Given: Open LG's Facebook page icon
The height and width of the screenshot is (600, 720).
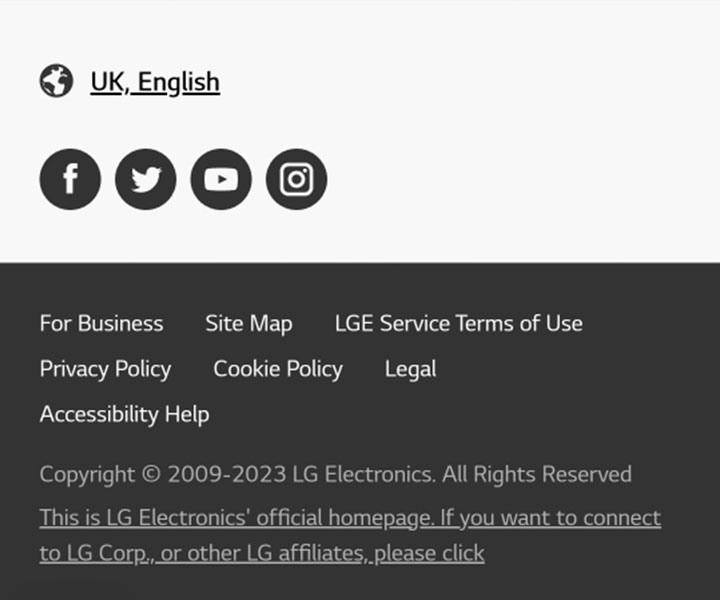Looking at the screenshot, I should [x=70, y=179].
